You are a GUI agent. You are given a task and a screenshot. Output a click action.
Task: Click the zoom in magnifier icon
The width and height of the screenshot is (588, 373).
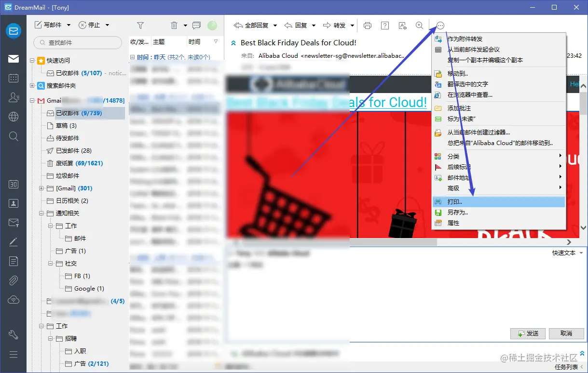[x=420, y=26]
